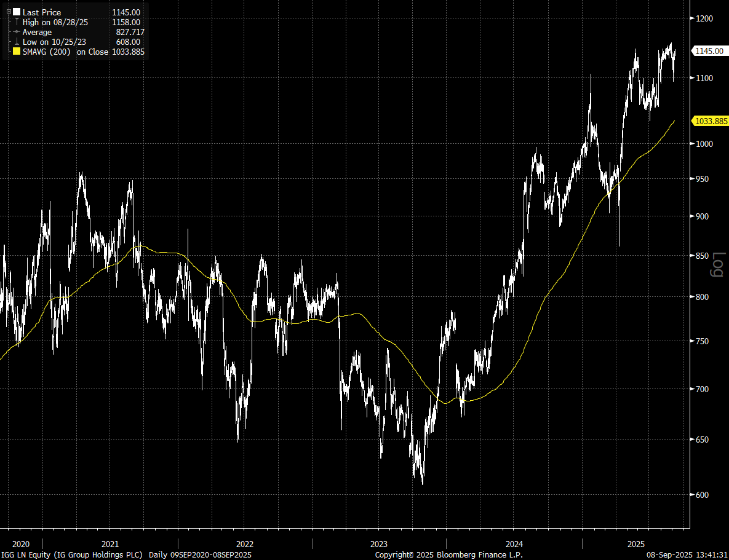Click 'Daily 09SEP2020-08SEP2025' date range text

200,555
